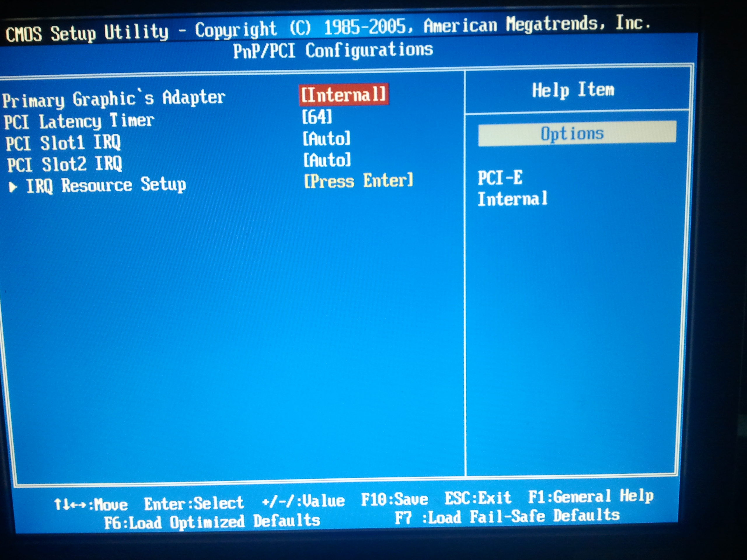This screenshot has width=747, height=560.
Task: Open the PCI Slot1 IRQ [Auto] value
Action: [327, 139]
